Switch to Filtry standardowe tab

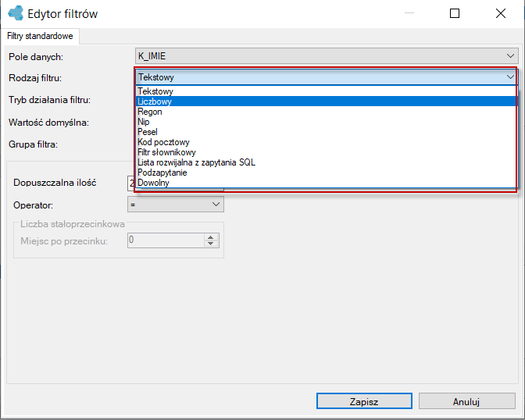[40, 36]
